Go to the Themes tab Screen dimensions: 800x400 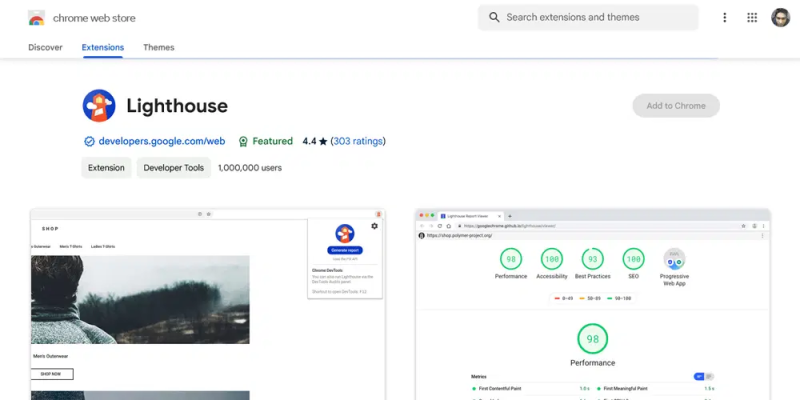coord(159,47)
